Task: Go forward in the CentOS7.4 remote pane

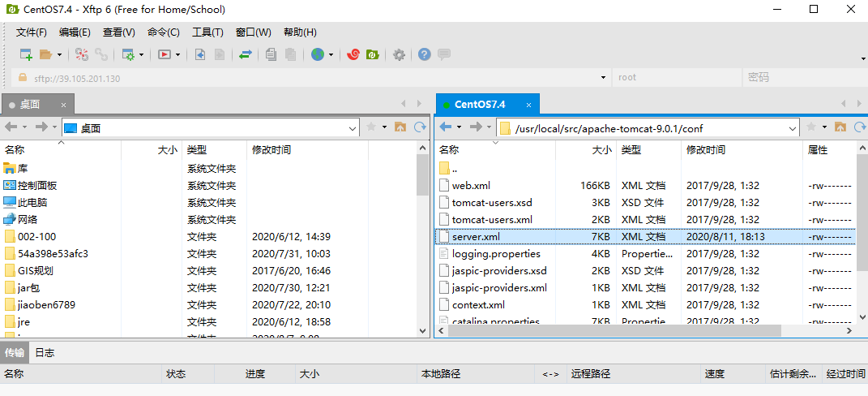Action: [476, 127]
